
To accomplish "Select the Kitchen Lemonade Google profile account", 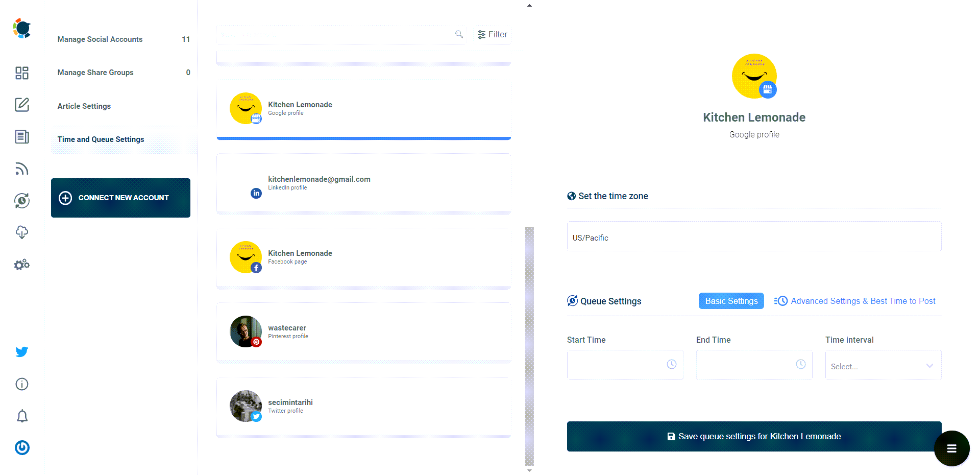I will pos(363,108).
